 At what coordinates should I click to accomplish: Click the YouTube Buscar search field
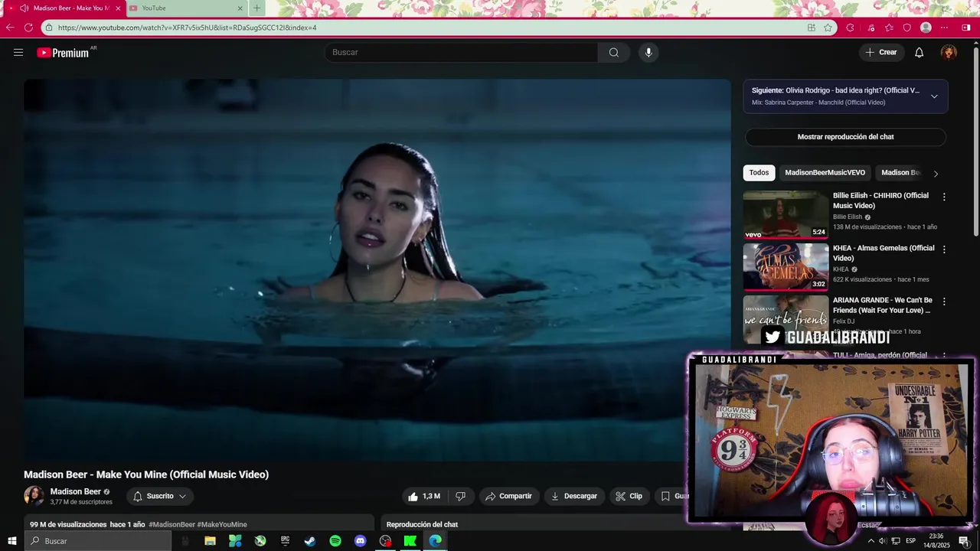pos(461,52)
